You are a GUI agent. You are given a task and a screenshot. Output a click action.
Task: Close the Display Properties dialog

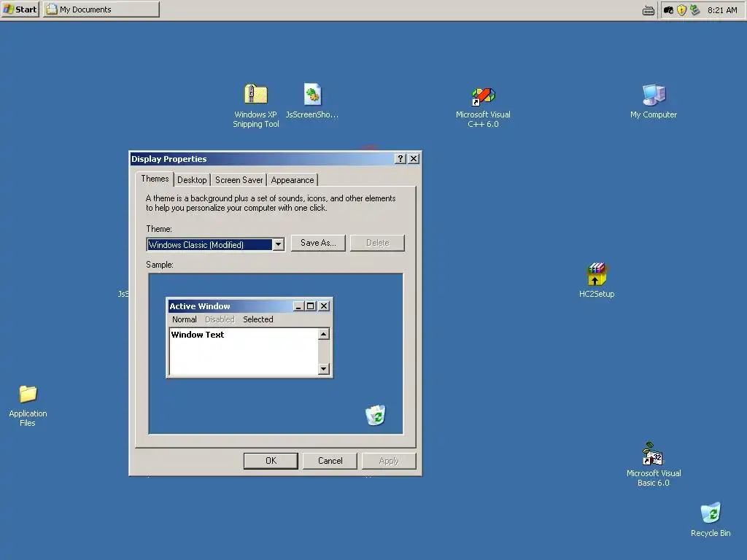pyautogui.click(x=414, y=158)
